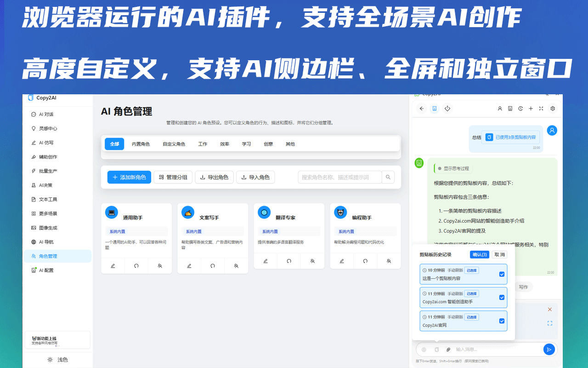
Task: Edit the 编程助手 role with pencil icon
Action: 342,261
